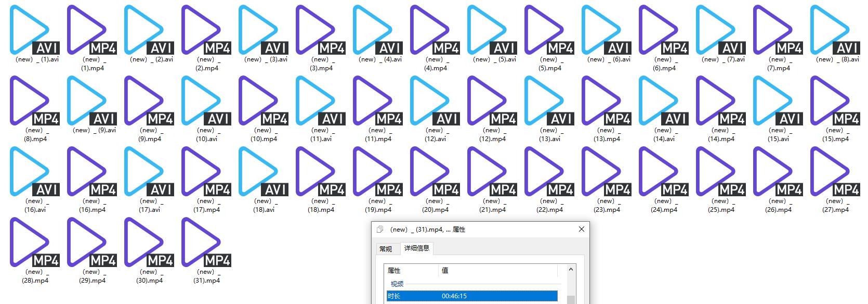Click the (new) _(24).mp4 file name
The width and height of the screenshot is (868, 304).
[x=663, y=206]
